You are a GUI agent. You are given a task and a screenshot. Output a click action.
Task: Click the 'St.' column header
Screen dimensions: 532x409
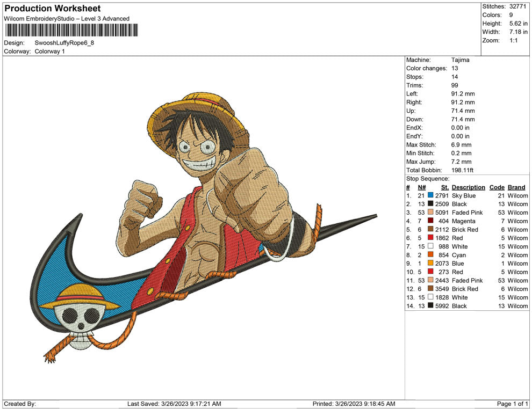coord(445,187)
